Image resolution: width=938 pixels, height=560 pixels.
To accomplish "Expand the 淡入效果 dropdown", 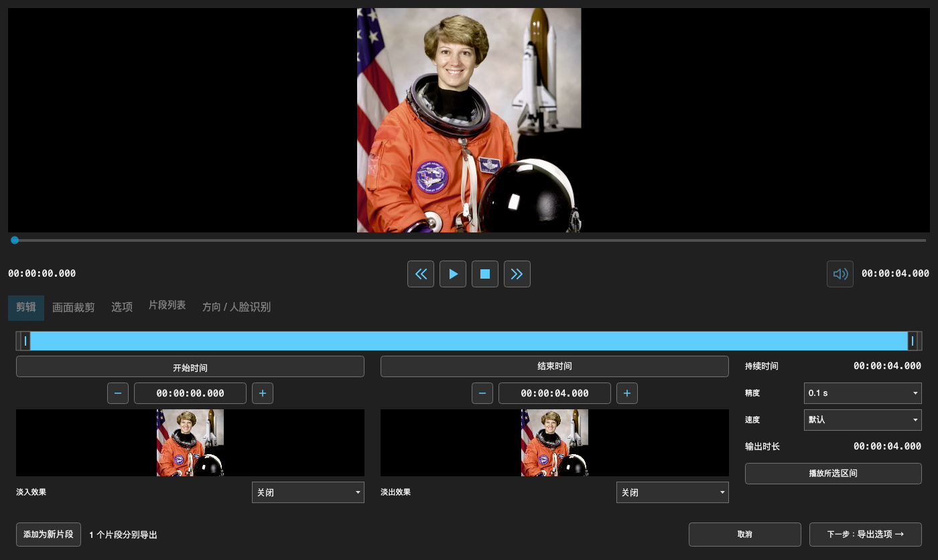I will pyautogui.click(x=308, y=492).
